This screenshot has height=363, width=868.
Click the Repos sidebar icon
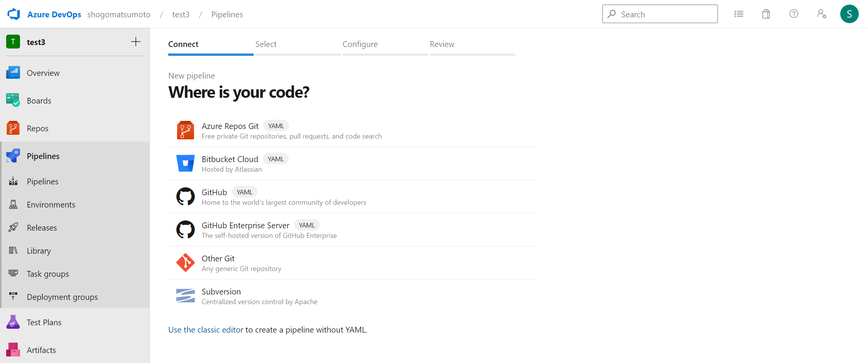click(x=13, y=128)
